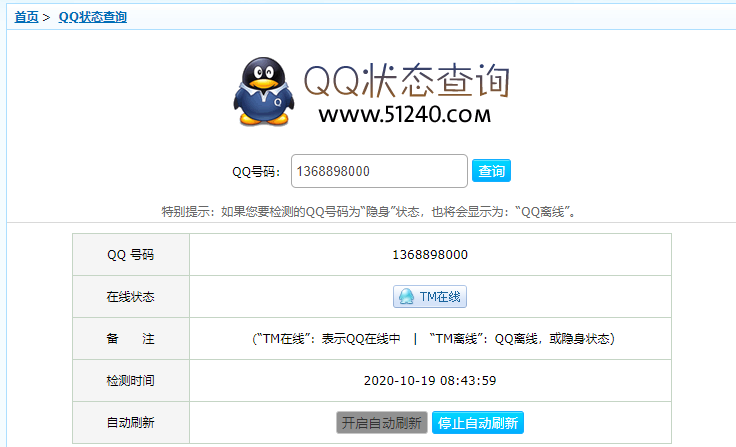Click the www.51240.com site address text
The height and width of the screenshot is (447, 736).
405,115
